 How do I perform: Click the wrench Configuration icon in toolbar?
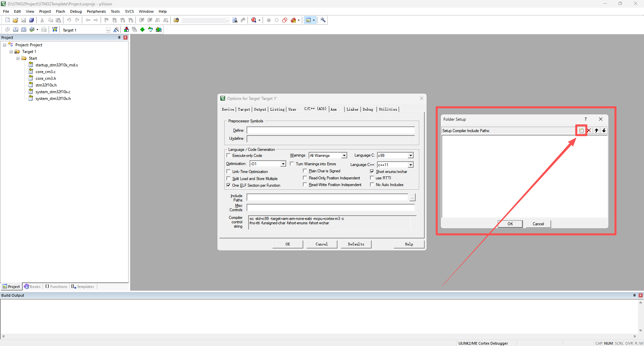click(x=323, y=20)
